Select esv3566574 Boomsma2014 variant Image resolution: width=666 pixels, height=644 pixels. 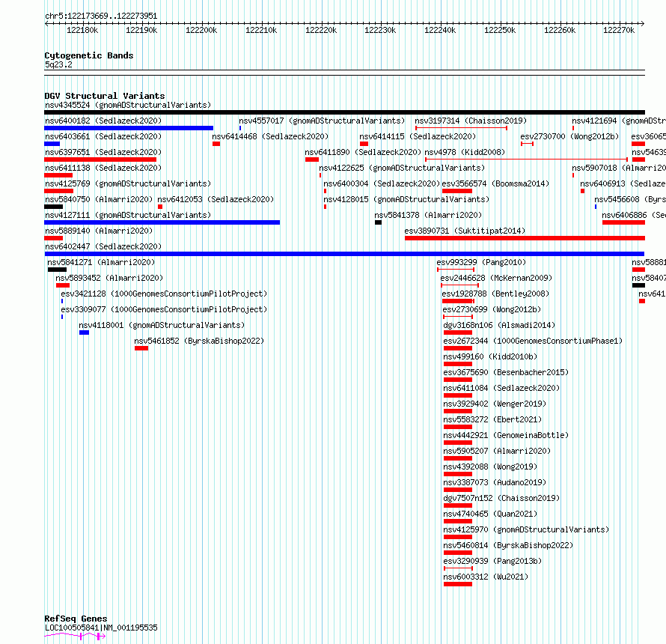[x=495, y=183]
